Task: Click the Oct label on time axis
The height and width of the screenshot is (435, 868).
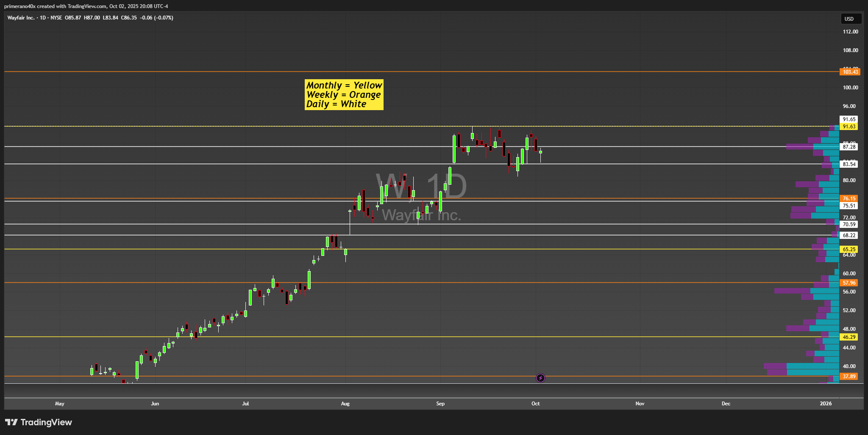Action: point(536,404)
